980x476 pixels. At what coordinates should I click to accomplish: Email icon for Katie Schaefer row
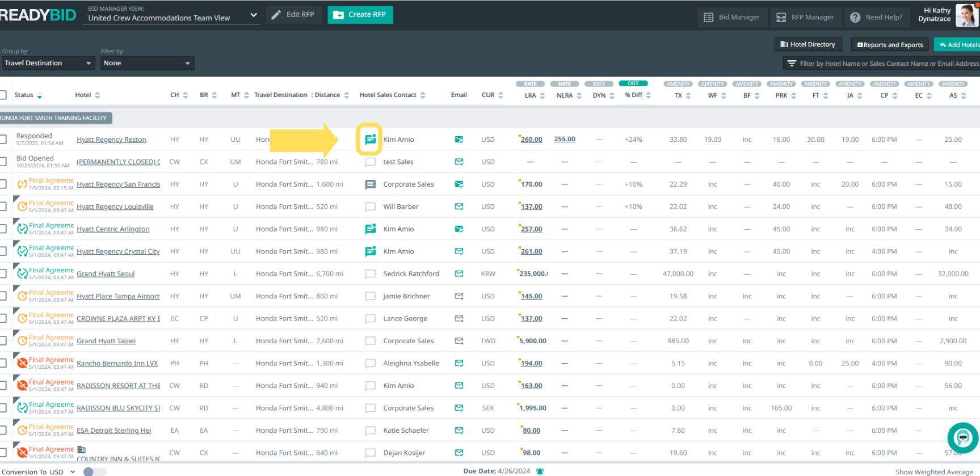point(459,431)
